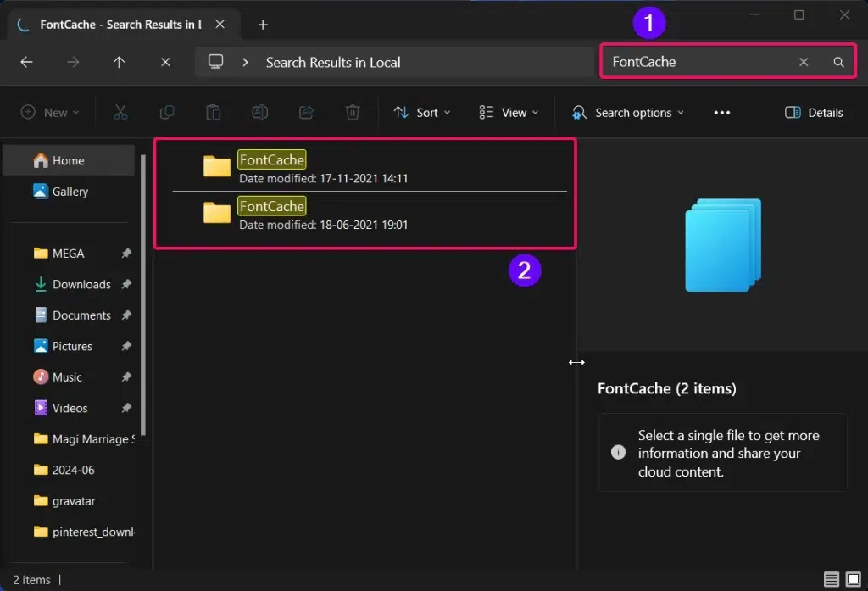Open the Pictures pinned folder

pyautogui.click(x=69, y=347)
